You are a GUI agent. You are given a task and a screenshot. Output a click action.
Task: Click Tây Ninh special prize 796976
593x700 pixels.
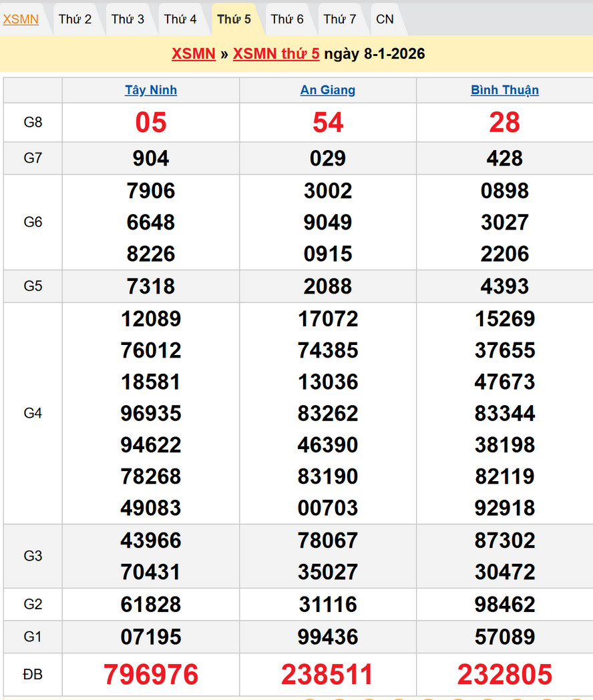click(x=151, y=675)
